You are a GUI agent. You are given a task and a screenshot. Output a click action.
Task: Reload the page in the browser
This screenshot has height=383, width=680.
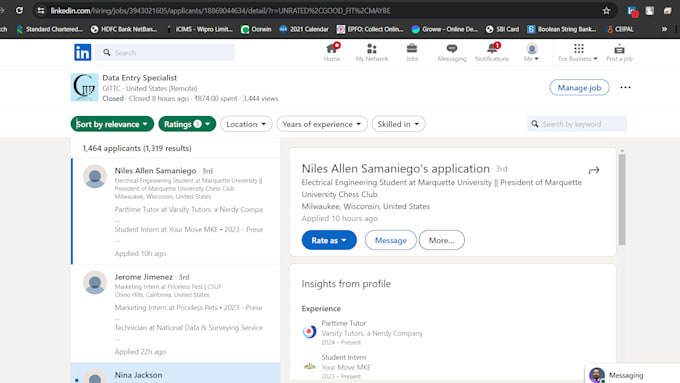[x=20, y=10]
